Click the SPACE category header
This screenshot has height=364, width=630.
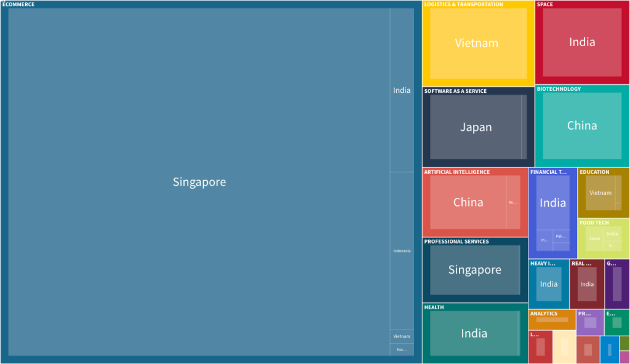click(545, 4)
